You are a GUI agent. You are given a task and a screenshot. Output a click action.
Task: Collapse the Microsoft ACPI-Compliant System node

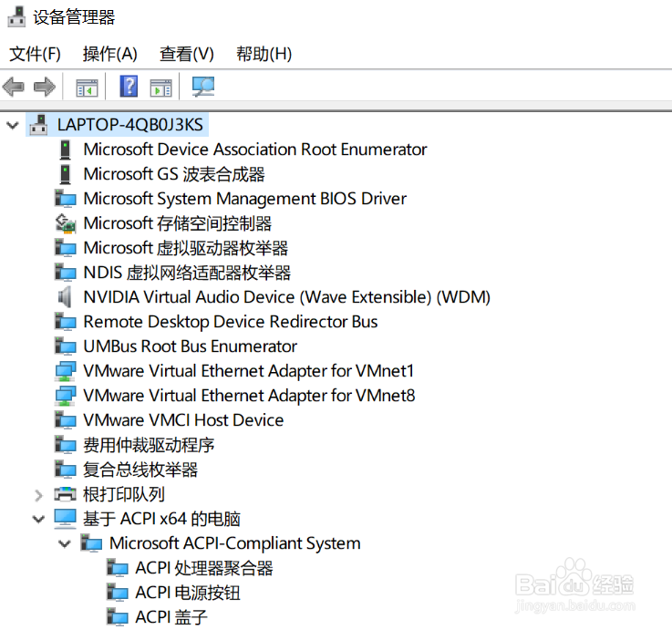(x=65, y=544)
